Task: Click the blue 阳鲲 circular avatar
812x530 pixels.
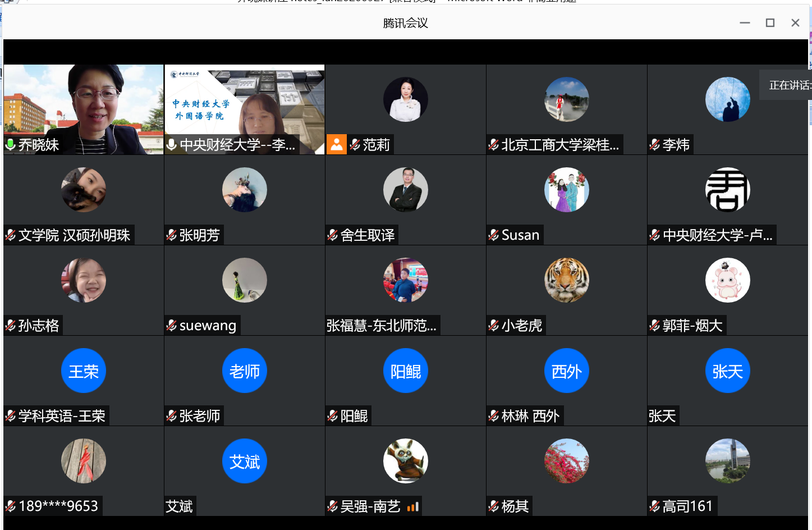Action: point(406,371)
